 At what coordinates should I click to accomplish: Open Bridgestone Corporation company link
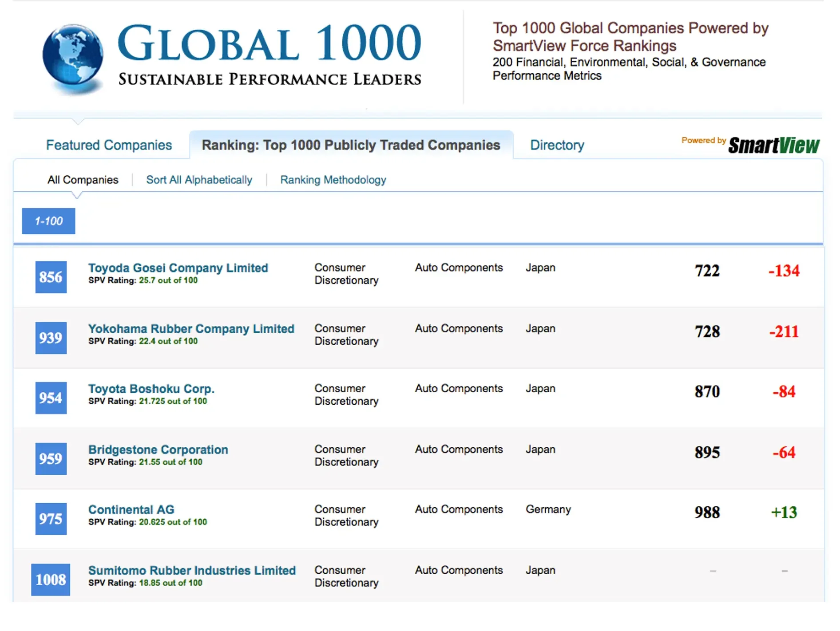click(158, 450)
